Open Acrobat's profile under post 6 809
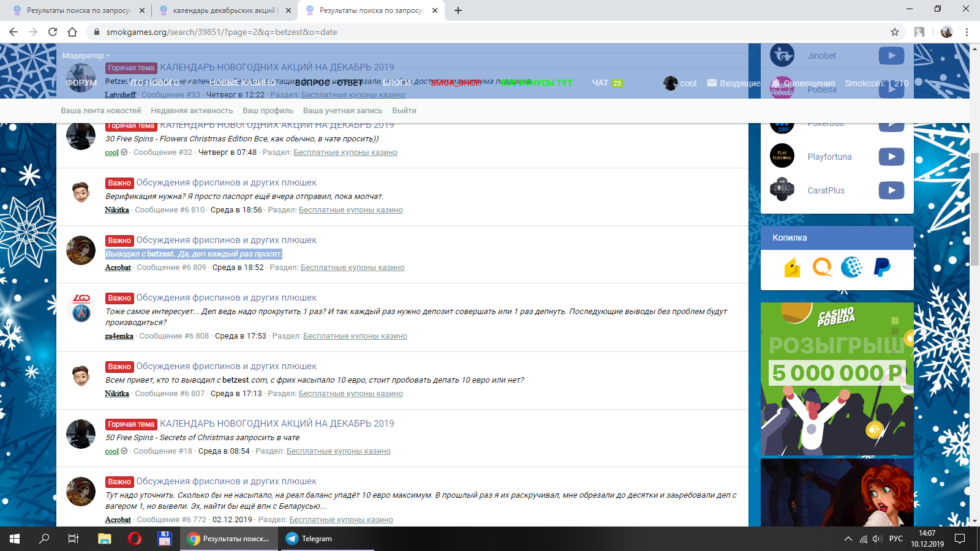 118,268
